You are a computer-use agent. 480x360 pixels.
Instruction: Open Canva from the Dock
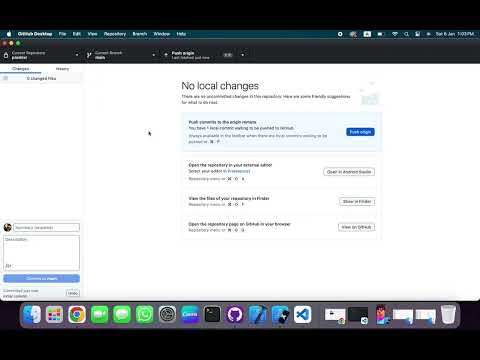(190, 314)
